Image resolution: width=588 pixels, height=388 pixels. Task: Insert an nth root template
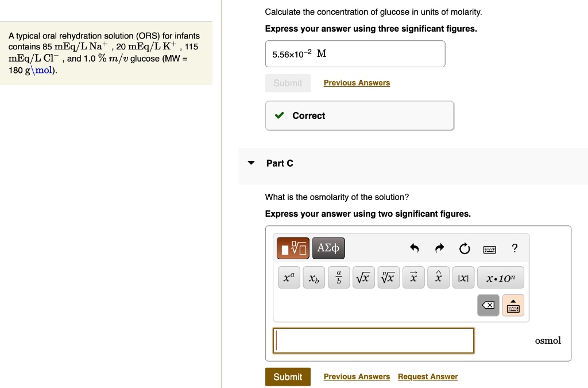(388, 277)
